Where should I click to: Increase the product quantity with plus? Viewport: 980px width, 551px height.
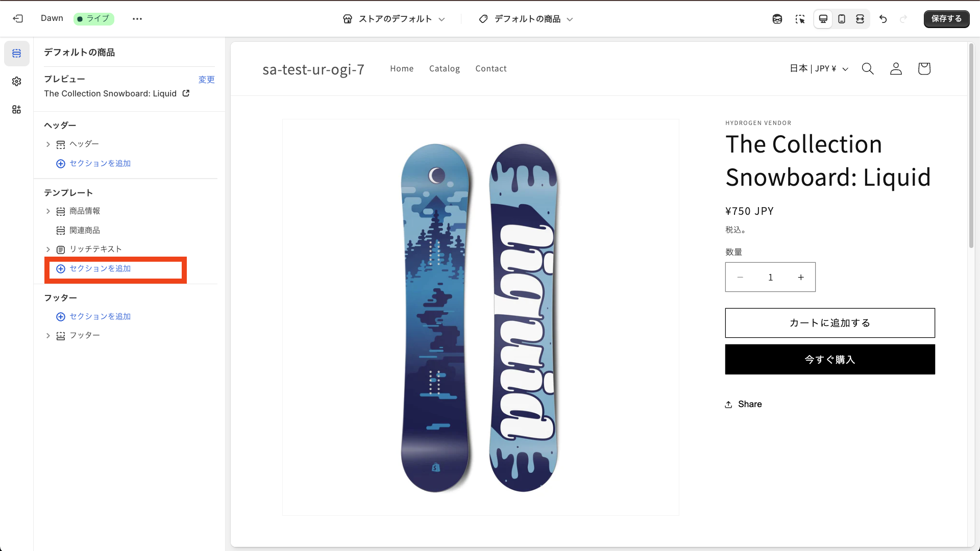pyautogui.click(x=801, y=278)
